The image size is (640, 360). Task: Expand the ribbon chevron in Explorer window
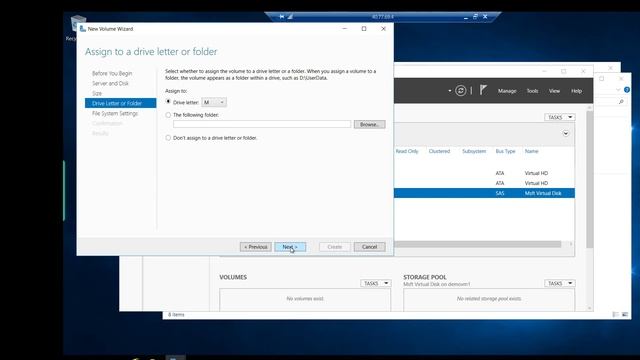(x=618, y=90)
